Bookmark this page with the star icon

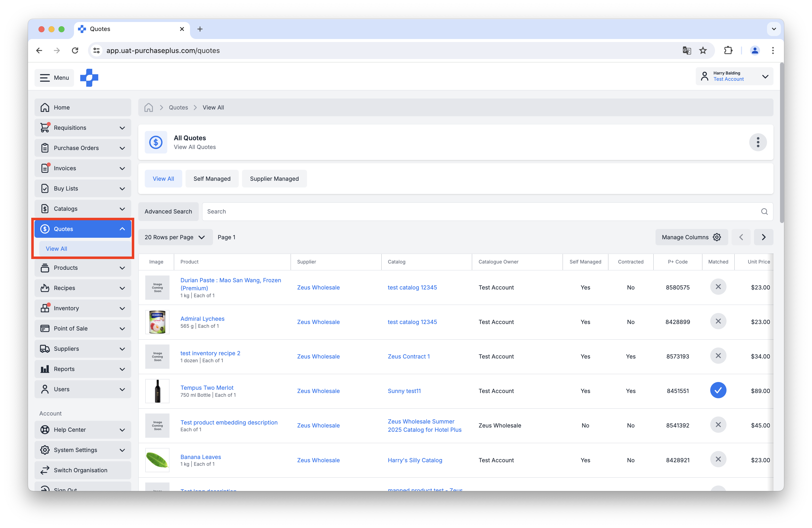[703, 50]
